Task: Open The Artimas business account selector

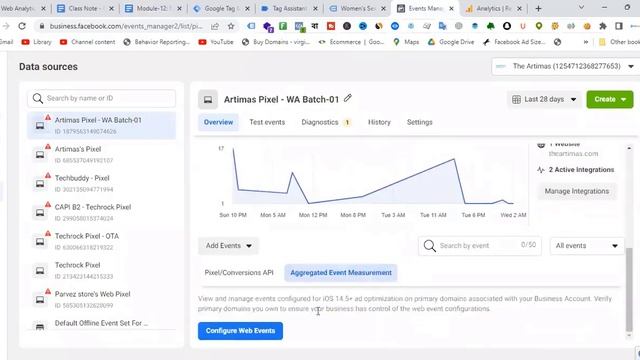Action: [x=564, y=66]
